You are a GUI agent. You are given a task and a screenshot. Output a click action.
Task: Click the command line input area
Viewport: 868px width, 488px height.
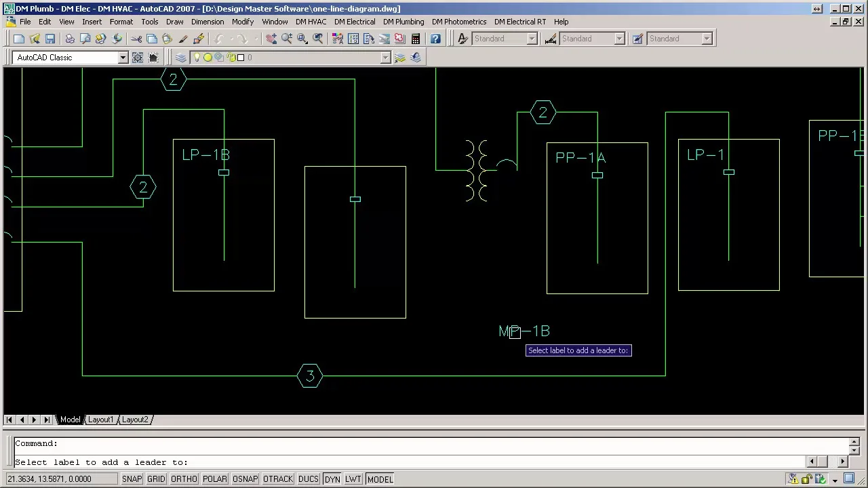tap(407, 462)
